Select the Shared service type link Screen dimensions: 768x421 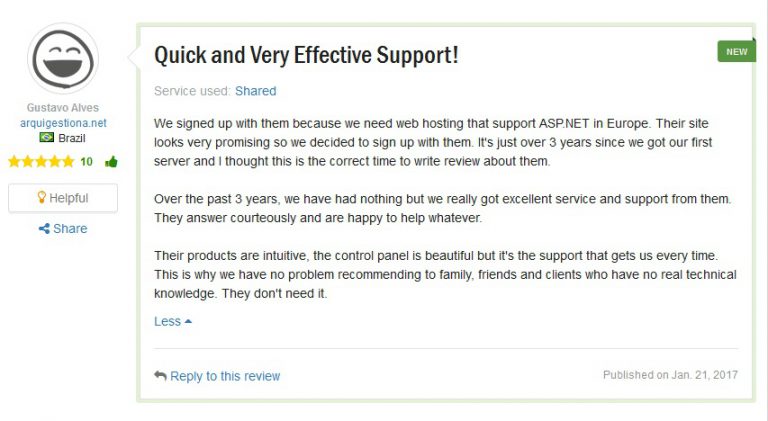(255, 91)
